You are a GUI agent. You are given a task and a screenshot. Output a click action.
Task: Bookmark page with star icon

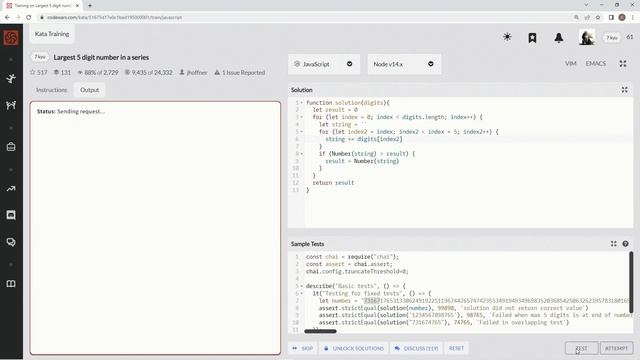(598, 17)
